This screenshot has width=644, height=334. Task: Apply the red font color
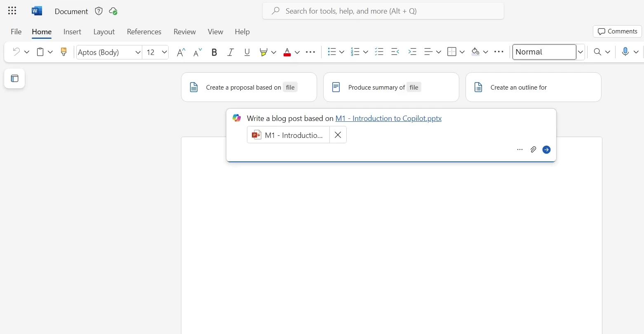pyautogui.click(x=287, y=52)
